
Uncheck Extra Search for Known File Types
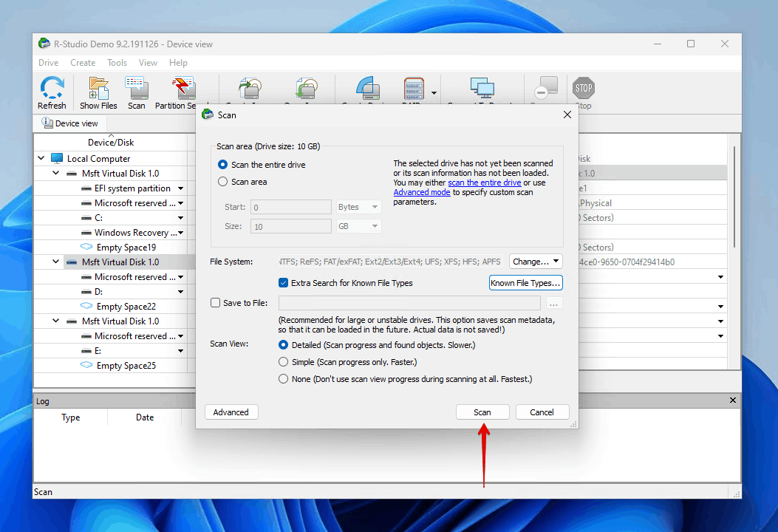[283, 283]
